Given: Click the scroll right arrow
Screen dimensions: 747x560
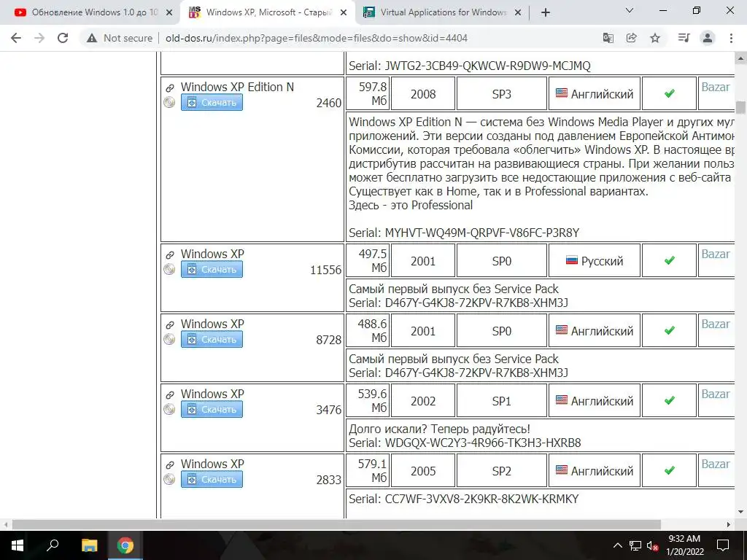Looking at the screenshot, I should coord(729,524).
